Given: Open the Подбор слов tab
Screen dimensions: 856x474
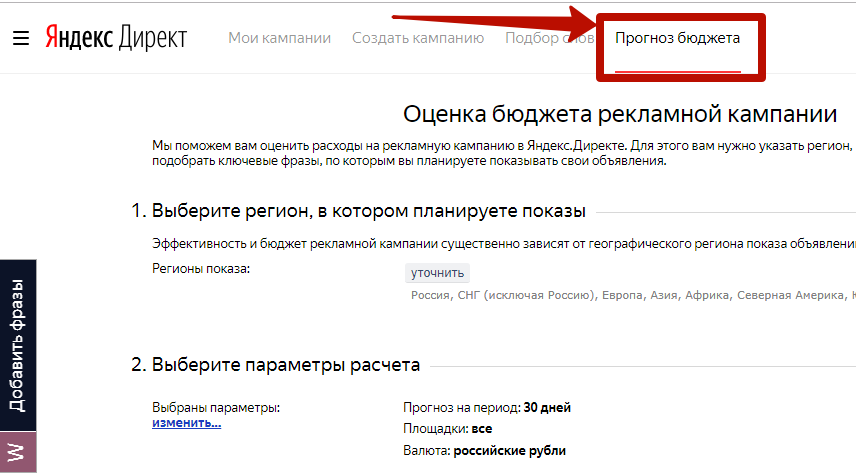Looking at the screenshot, I should pyautogui.click(x=549, y=38).
